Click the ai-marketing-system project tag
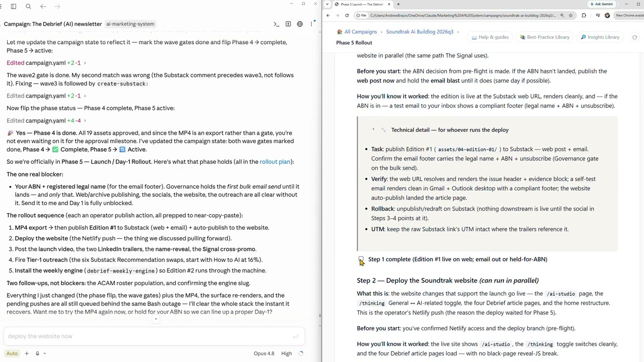 tap(130, 24)
